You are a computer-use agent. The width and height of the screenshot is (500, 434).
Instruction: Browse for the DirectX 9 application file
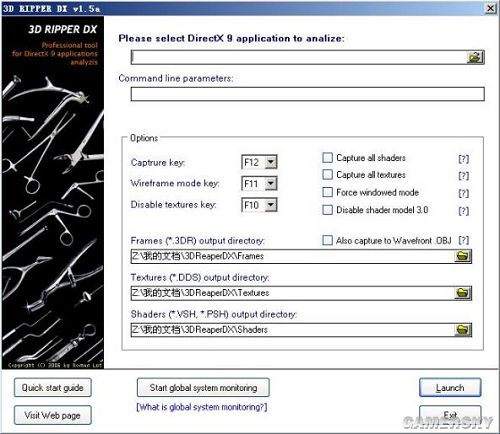(475, 57)
